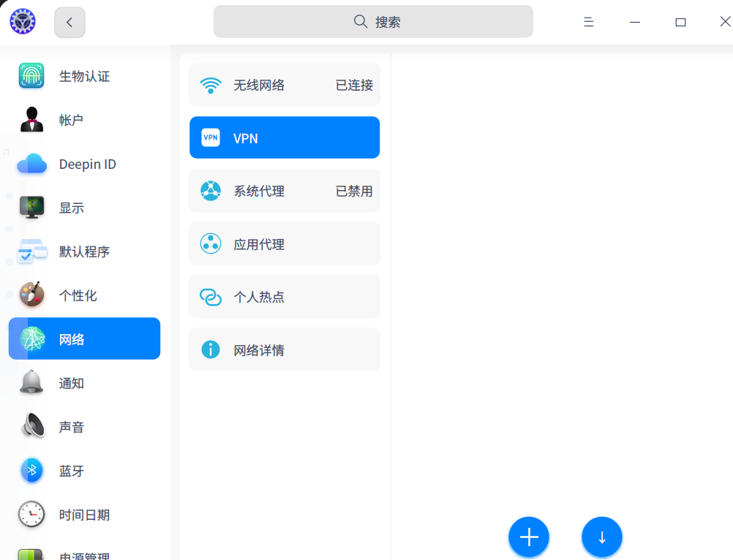The width and height of the screenshot is (733, 560).
Task: Open the 无线网络 entry text
Action: coord(259,85)
